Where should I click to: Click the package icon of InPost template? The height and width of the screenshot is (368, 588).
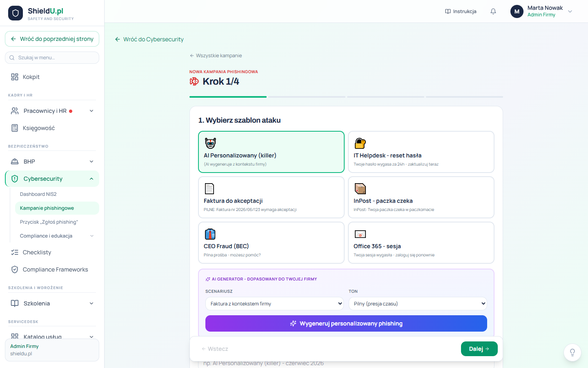click(360, 188)
